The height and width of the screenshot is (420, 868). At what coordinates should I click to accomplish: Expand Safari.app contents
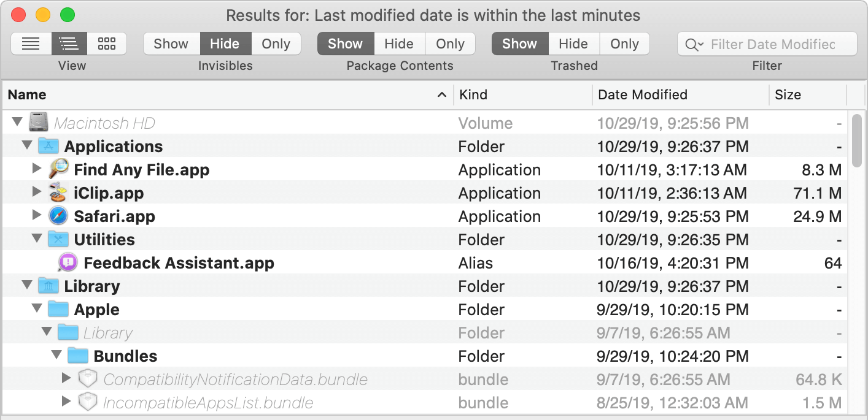36,216
